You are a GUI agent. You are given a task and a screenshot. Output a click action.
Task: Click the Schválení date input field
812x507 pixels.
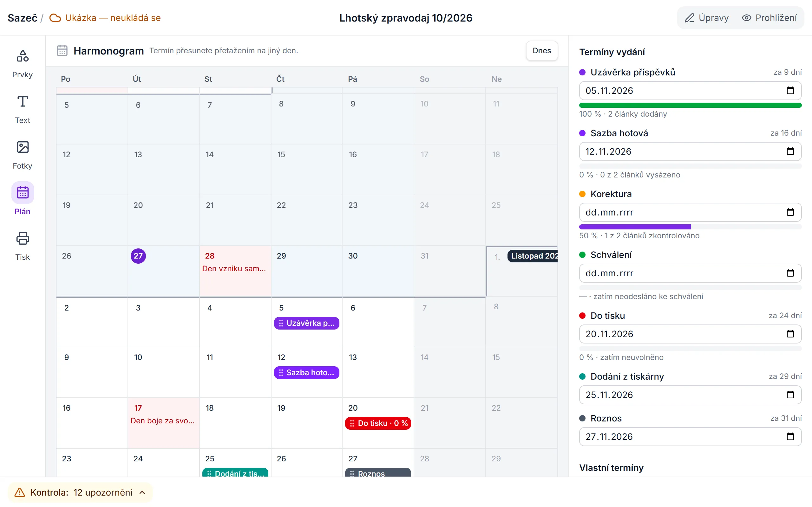pos(690,273)
